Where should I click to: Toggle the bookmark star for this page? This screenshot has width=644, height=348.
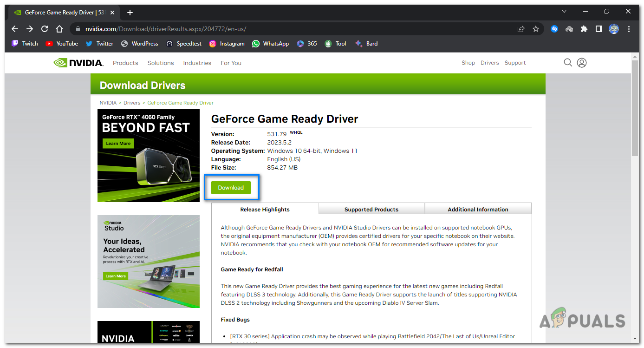click(x=536, y=28)
